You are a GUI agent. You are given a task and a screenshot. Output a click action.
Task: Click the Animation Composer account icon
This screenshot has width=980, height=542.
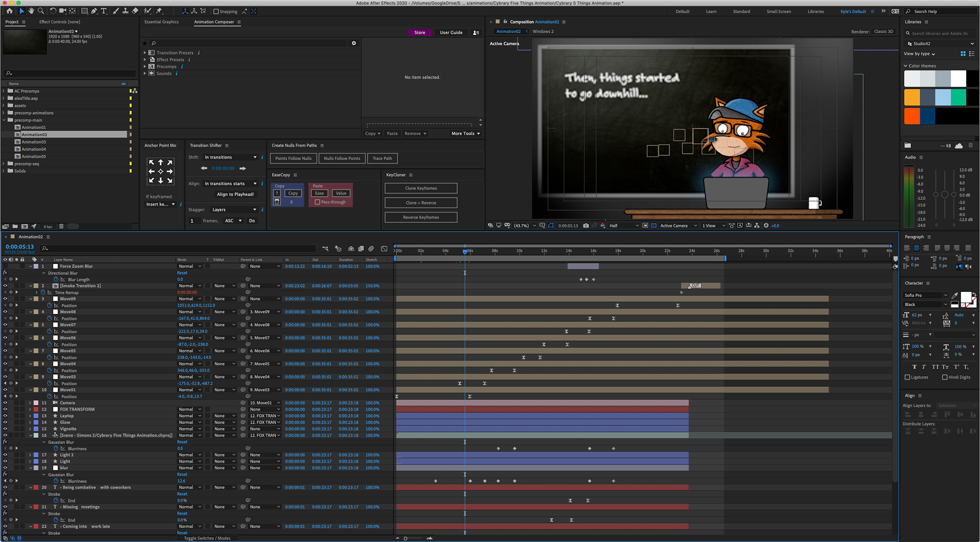[476, 33]
